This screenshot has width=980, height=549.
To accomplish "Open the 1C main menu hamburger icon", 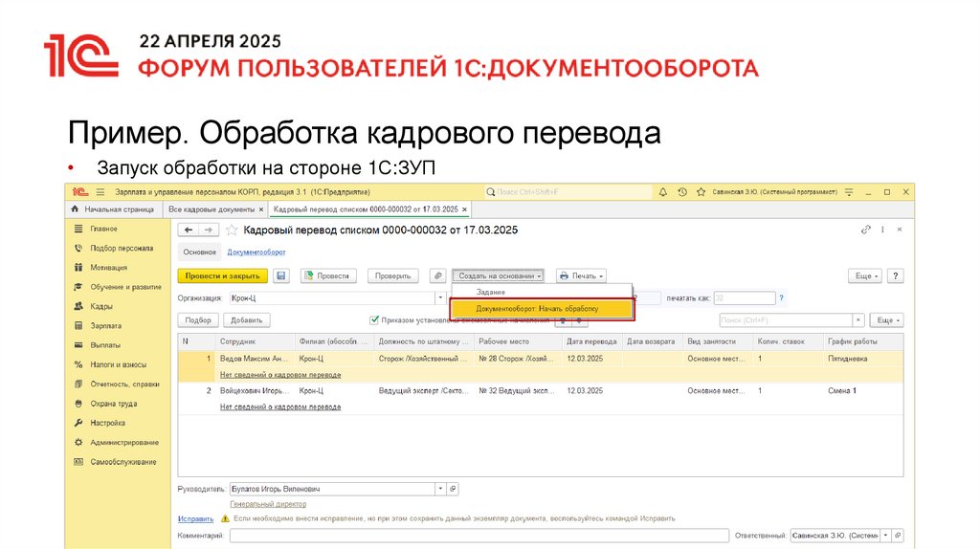I will coord(100,192).
